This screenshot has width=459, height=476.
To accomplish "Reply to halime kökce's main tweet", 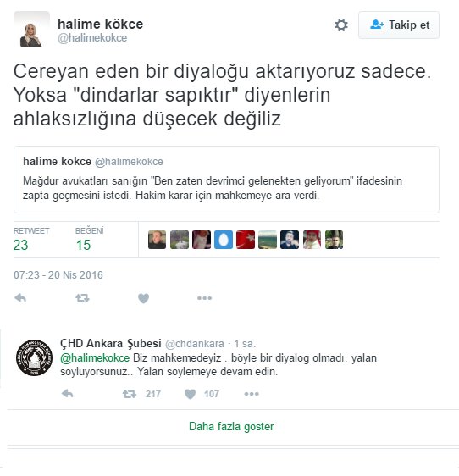I will click(x=20, y=298).
